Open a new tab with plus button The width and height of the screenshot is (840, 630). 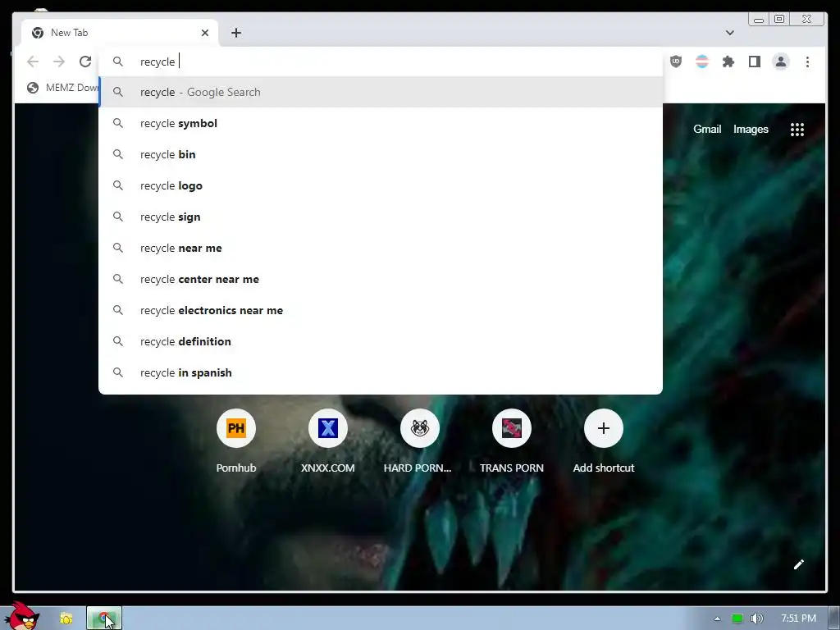236,33
